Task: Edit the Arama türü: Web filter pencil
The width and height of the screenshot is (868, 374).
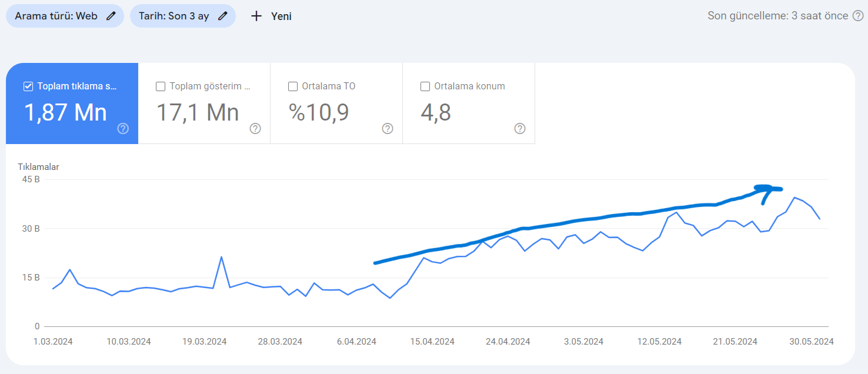Action: (x=111, y=16)
